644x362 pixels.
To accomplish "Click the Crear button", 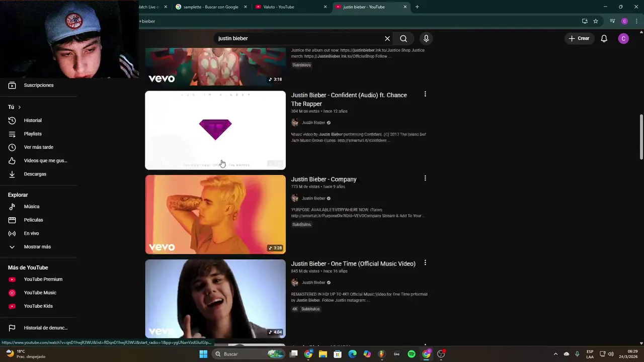I will coord(579,38).
